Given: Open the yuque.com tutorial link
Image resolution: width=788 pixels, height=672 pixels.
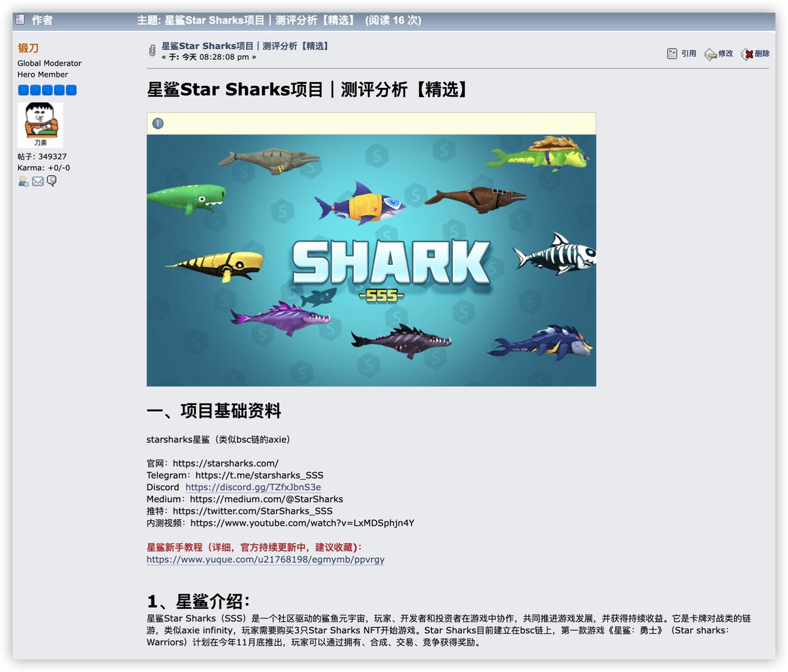Looking at the screenshot, I should point(265,559).
